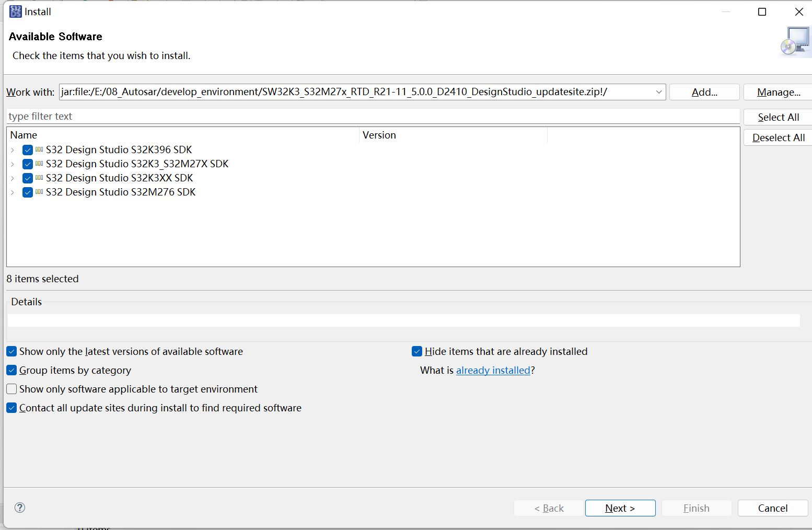Click the Add... button
The image size is (812, 530).
coord(704,92)
